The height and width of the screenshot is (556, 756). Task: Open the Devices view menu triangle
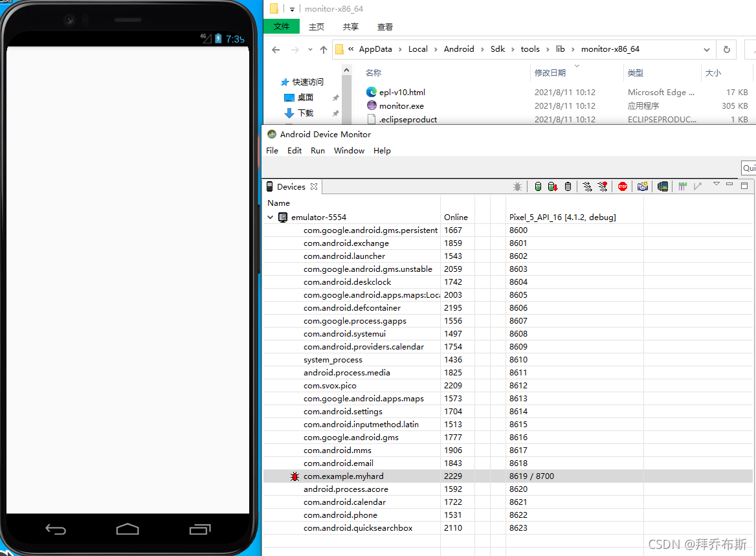pyautogui.click(x=717, y=184)
